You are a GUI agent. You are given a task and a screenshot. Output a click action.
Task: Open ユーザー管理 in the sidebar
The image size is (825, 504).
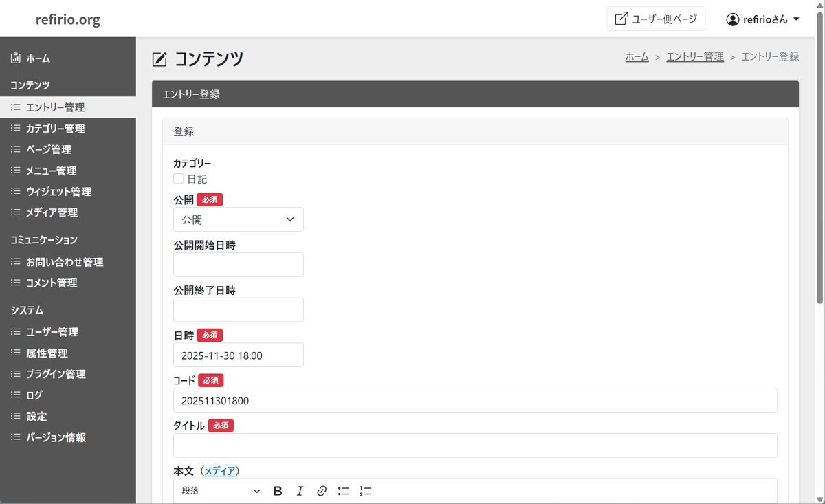68,332
